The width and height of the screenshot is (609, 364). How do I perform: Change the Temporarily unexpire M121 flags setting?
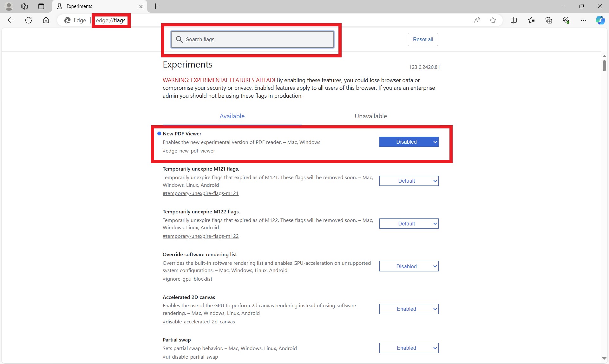409,180
